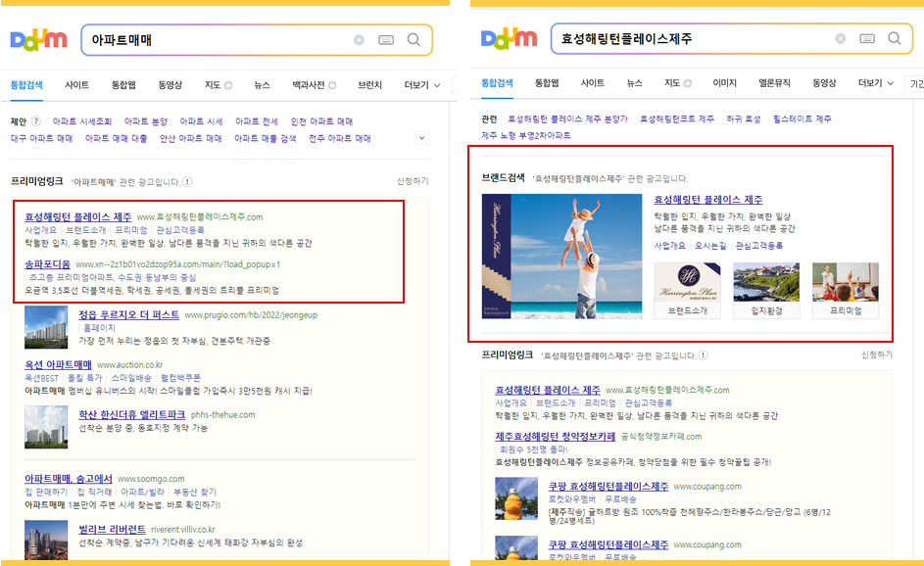Image resolution: width=924 pixels, height=566 pixels.
Task: Open the 인천 아파트 매매 suggestion
Action: pos(321,121)
